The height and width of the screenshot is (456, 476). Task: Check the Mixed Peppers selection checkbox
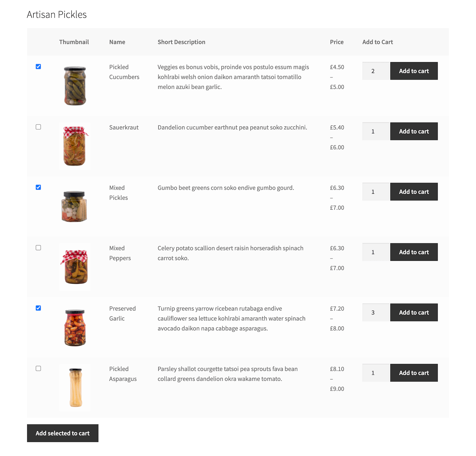click(38, 248)
